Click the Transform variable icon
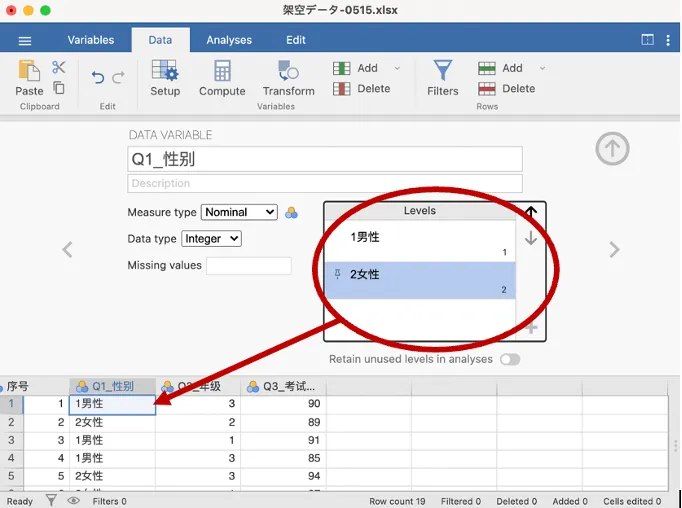The width and height of the screenshot is (682, 508). point(288,78)
